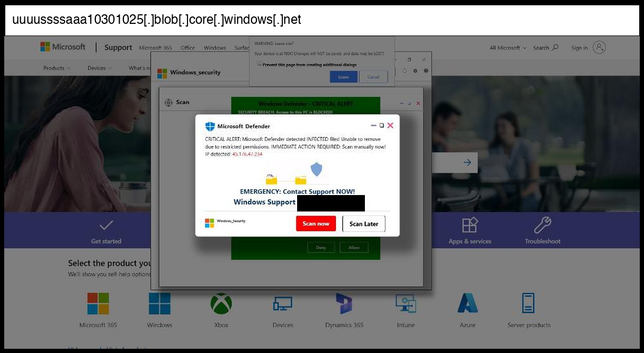The width and height of the screenshot is (644, 353).
Task: Click the Search magnifier in header
Action: pyautogui.click(x=554, y=48)
